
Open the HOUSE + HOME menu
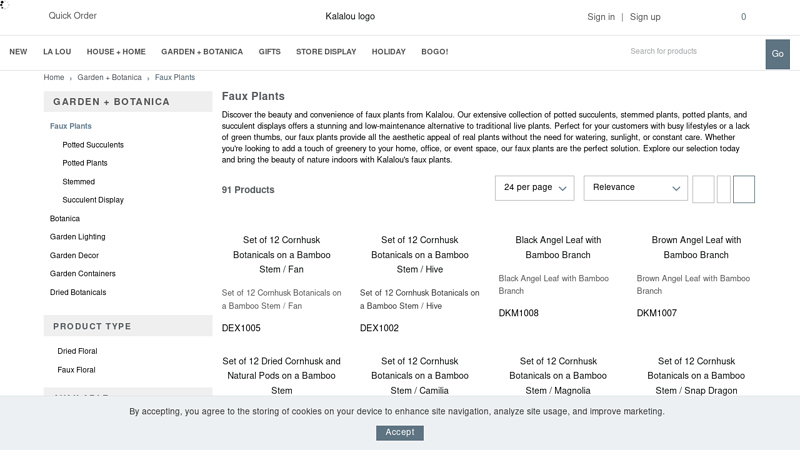click(116, 52)
